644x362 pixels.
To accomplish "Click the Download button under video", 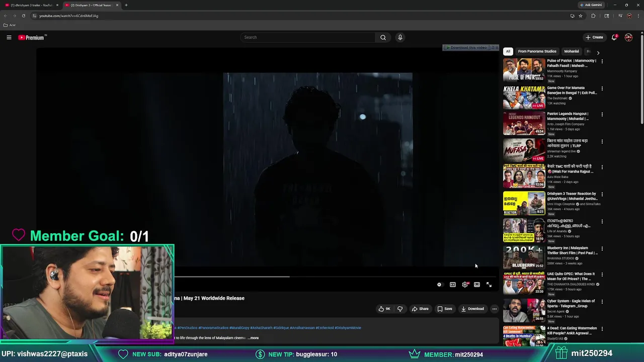I will [472, 309].
